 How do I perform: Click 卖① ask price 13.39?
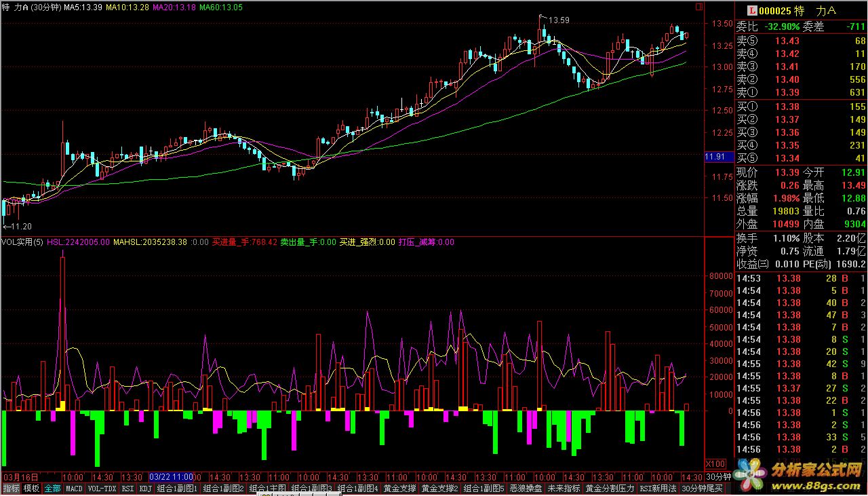pyautogui.click(x=787, y=92)
